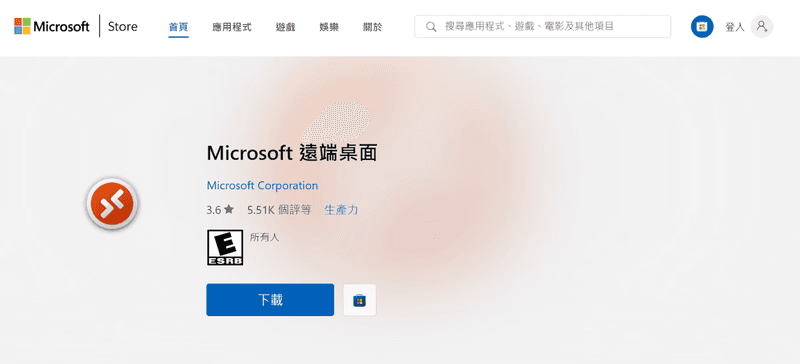The image size is (800, 364).
Task: Open the Store home link
Action: coord(122,27)
